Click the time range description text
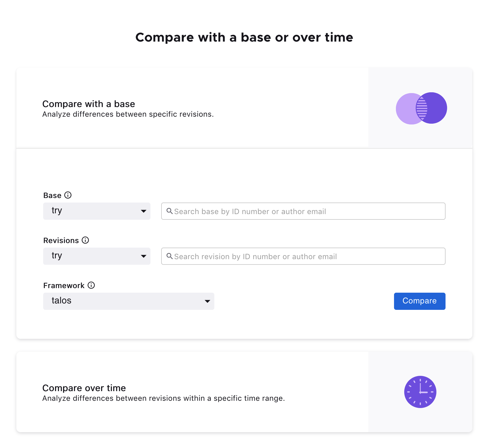Image resolution: width=493 pixels, height=448 pixels. coord(163,398)
